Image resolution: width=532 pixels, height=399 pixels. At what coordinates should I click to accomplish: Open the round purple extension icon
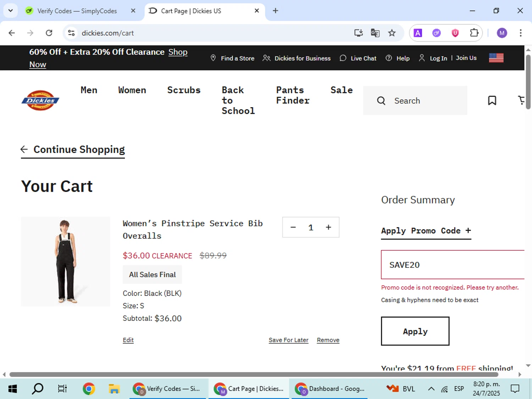coord(437,33)
